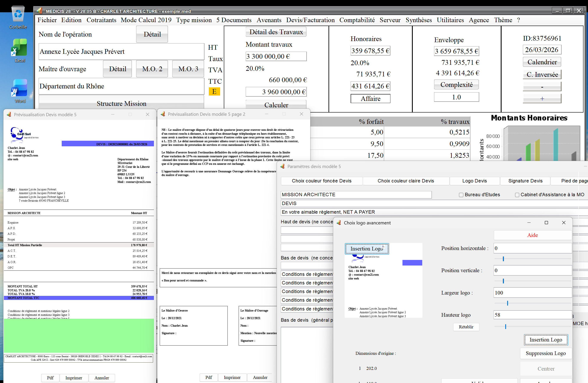The image size is (588, 383).
Task: Click the plus button under C. Inversée
Action: [x=542, y=98]
